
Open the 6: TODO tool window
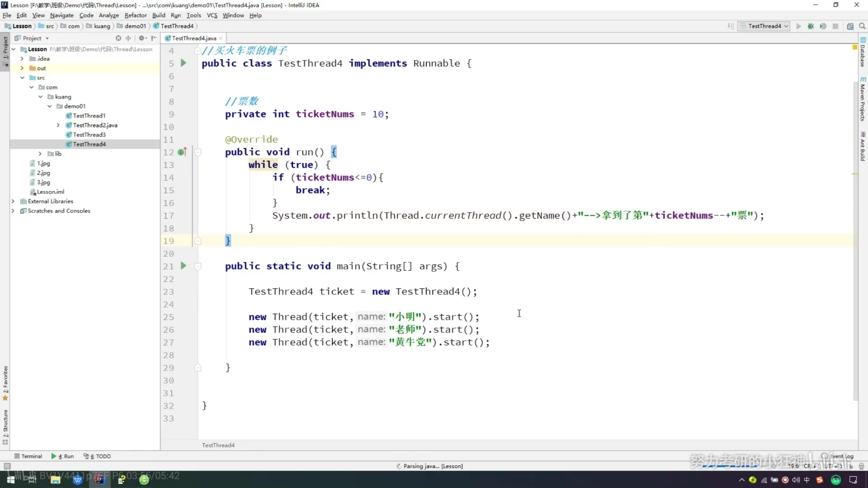[97, 457]
